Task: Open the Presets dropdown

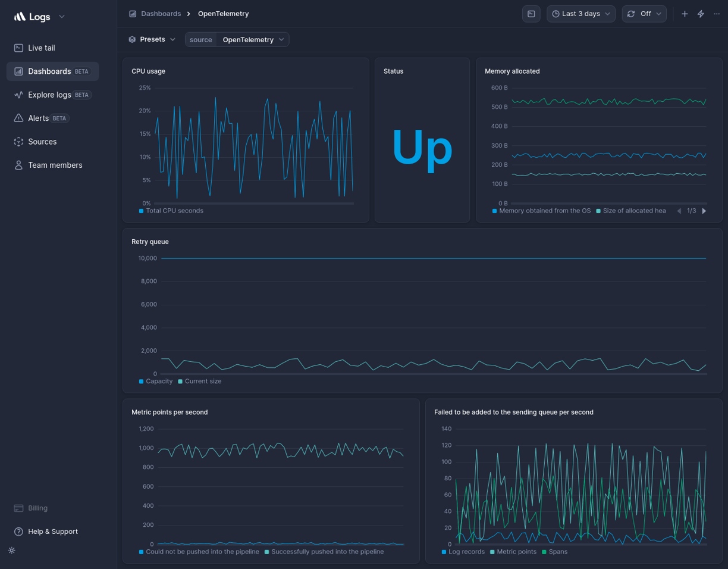Action: coord(152,39)
